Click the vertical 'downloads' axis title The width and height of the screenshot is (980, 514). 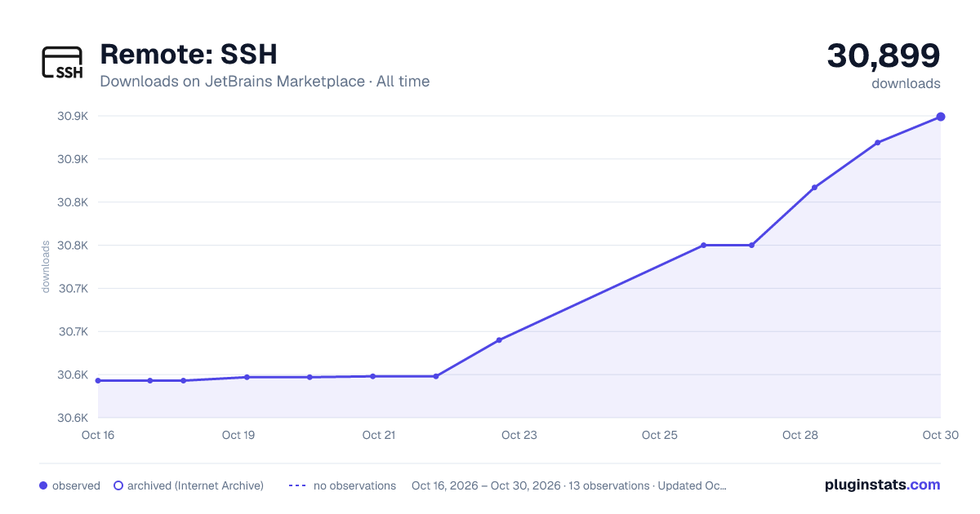(47, 267)
